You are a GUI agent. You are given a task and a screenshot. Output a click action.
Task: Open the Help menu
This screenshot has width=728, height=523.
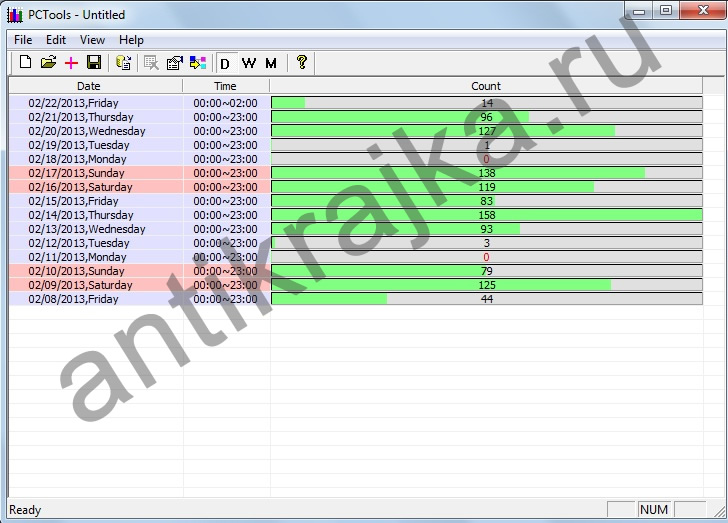pos(131,40)
